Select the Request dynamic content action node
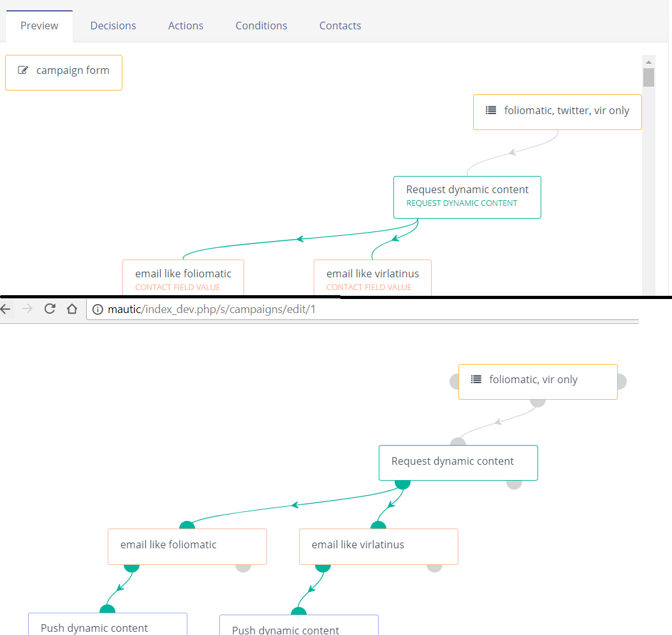The width and height of the screenshot is (672, 635). coord(467,197)
